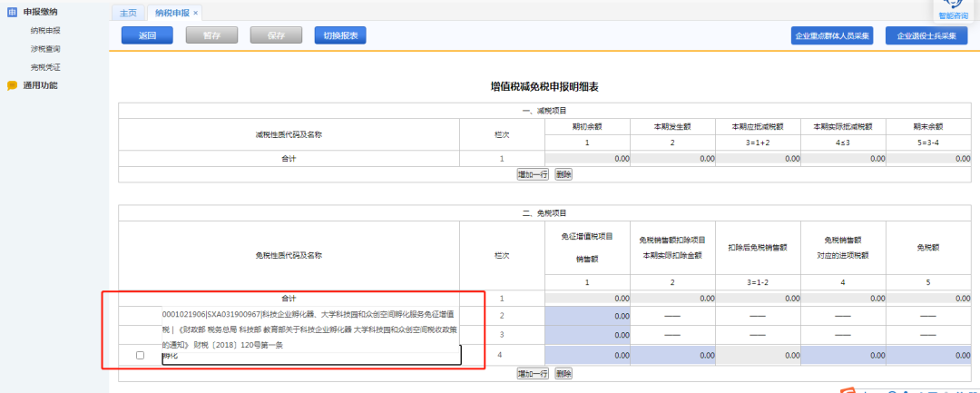Click the 扣除后免税销售额 column header
The width and height of the screenshot is (980, 393).
click(x=758, y=247)
